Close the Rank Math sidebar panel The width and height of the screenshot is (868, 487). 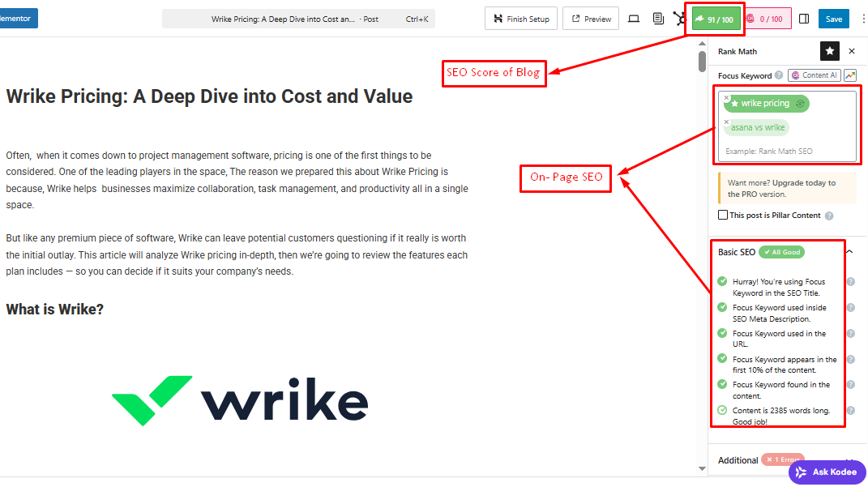(x=852, y=51)
